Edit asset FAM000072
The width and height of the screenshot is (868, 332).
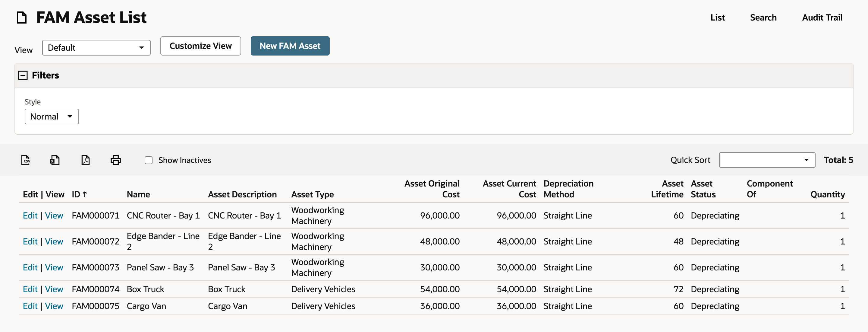30,241
